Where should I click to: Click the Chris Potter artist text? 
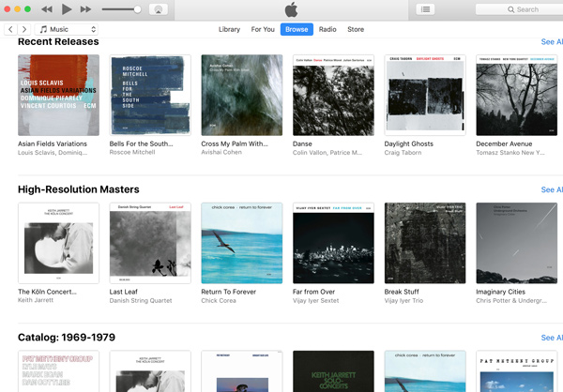point(511,300)
